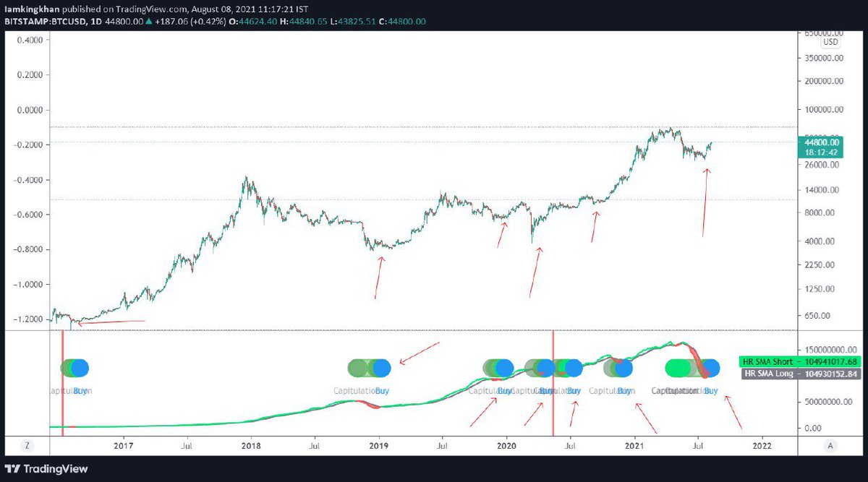This screenshot has width=868, height=482.
Task: Click the -1.2000 left scale label
Action: (x=28, y=319)
